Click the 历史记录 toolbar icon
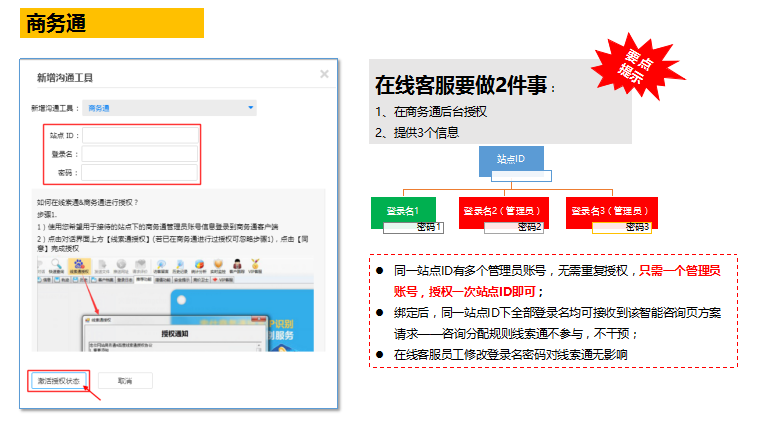Screen dimensions: 762x422 pos(180,266)
